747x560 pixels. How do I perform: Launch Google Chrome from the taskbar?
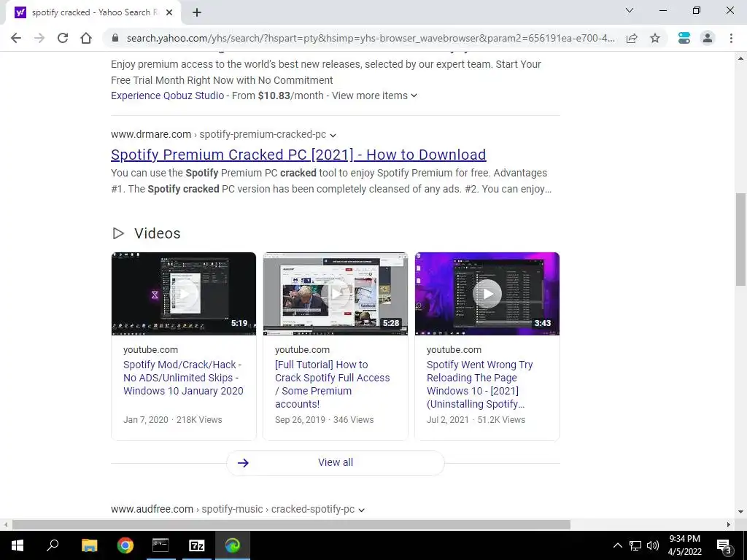tap(125, 545)
